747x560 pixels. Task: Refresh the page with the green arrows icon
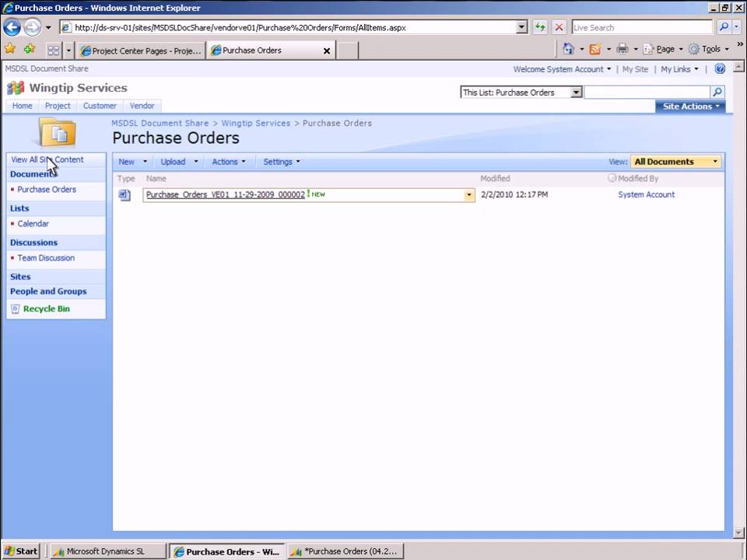point(540,28)
